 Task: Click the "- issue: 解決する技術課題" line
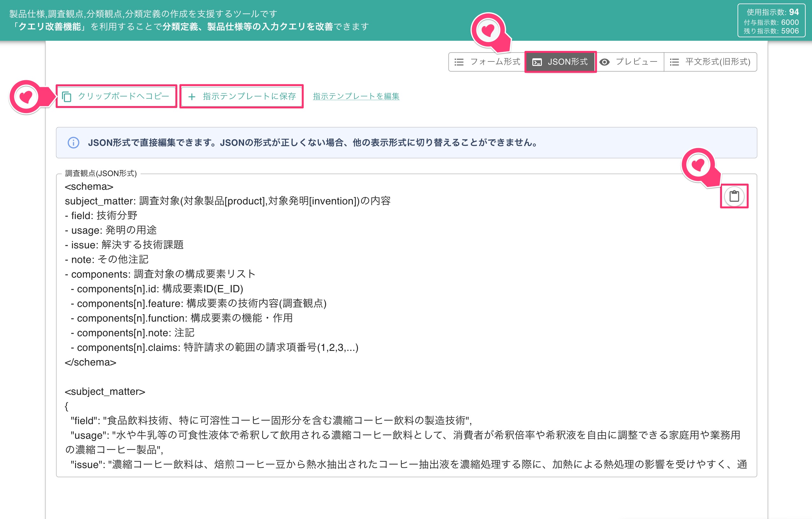(124, 245)
